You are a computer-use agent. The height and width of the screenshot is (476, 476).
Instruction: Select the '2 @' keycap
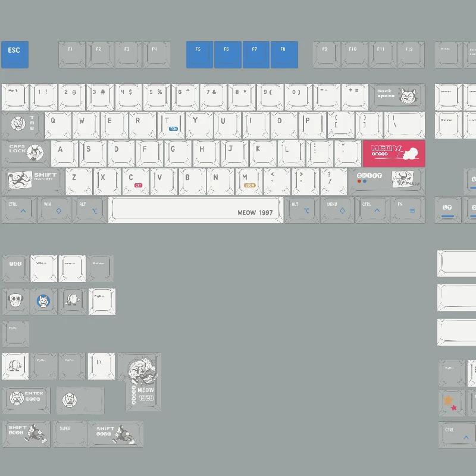point(71,97)
